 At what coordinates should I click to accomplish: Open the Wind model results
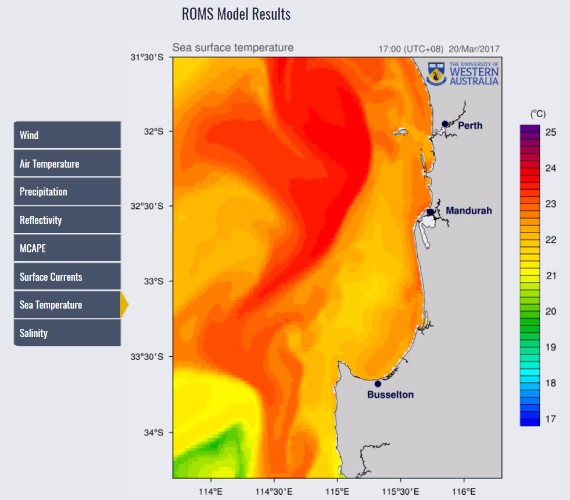point(67,135)
